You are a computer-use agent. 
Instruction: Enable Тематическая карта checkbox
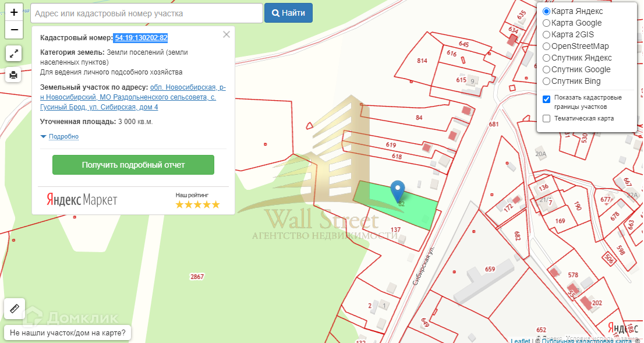(546, 119)
